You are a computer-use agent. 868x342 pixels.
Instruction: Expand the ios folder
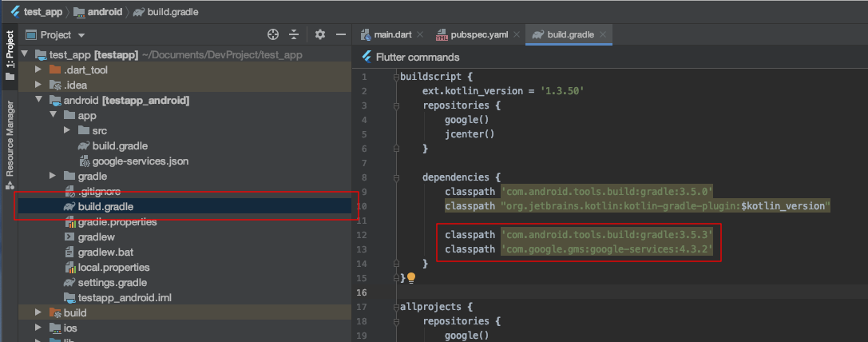pyautogui.click(x=38, y=328)
